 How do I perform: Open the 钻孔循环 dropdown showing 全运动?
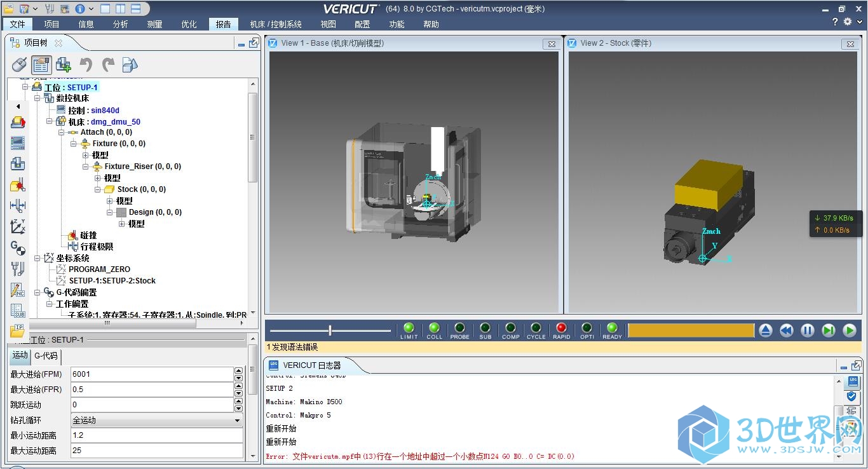(156, 420)
